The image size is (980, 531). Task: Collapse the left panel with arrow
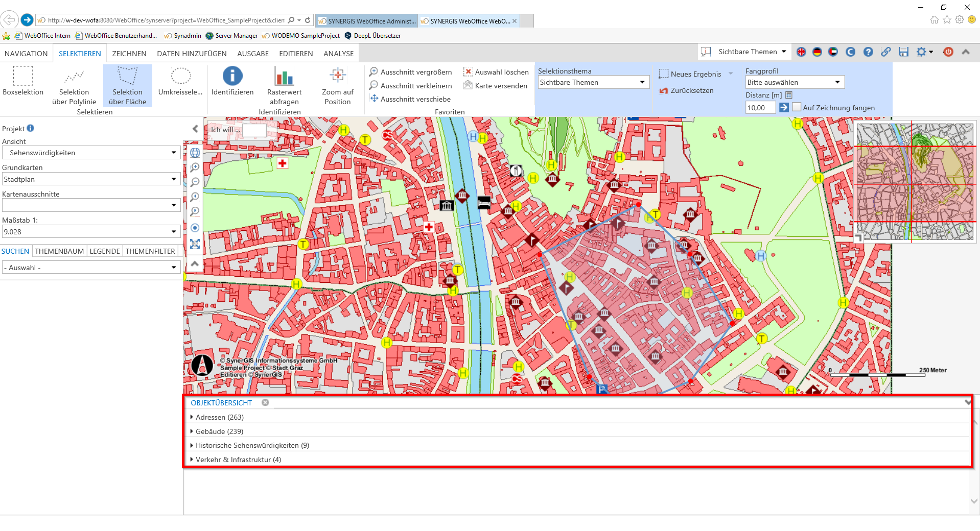coord(195,129)
